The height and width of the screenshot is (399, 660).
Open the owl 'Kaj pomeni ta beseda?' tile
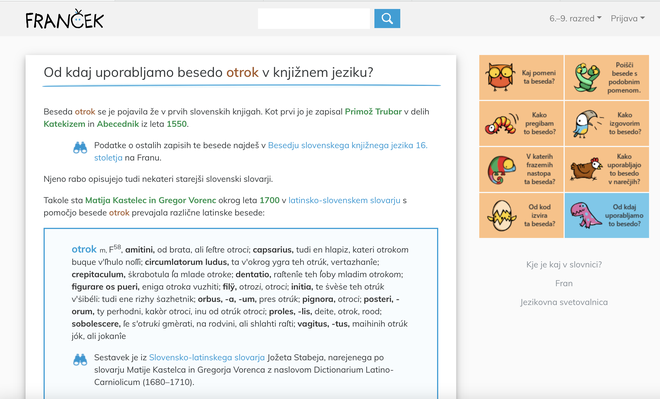[x=521, y=77]
